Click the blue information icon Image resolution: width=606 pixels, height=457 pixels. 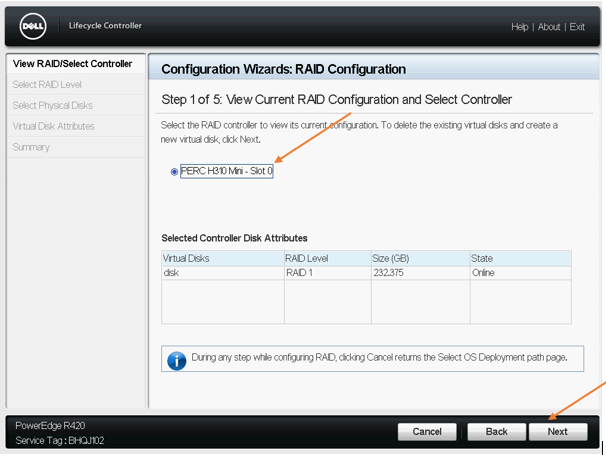(177, 361)
